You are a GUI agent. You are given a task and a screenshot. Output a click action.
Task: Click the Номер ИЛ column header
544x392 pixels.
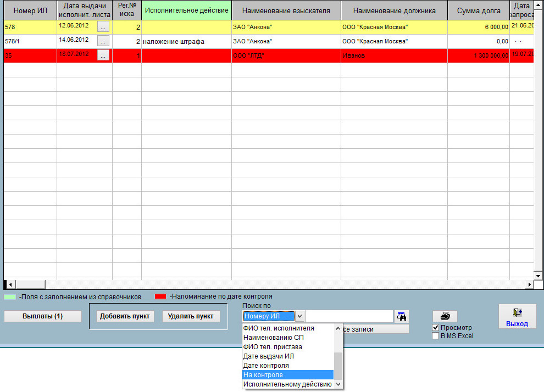(x=30, y=10)
